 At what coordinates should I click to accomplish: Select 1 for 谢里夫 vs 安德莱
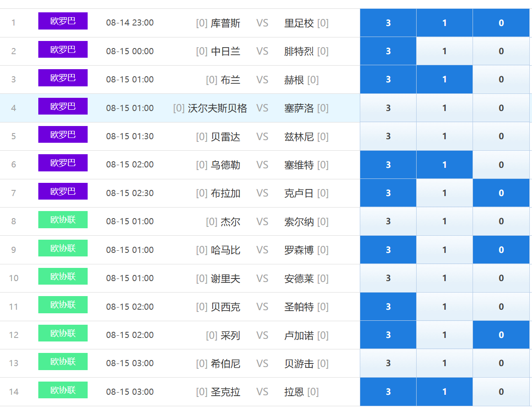(444, 278)
